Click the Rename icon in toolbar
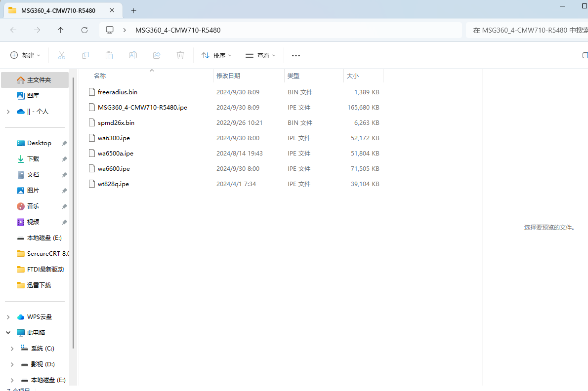 [x=133, y=55]
